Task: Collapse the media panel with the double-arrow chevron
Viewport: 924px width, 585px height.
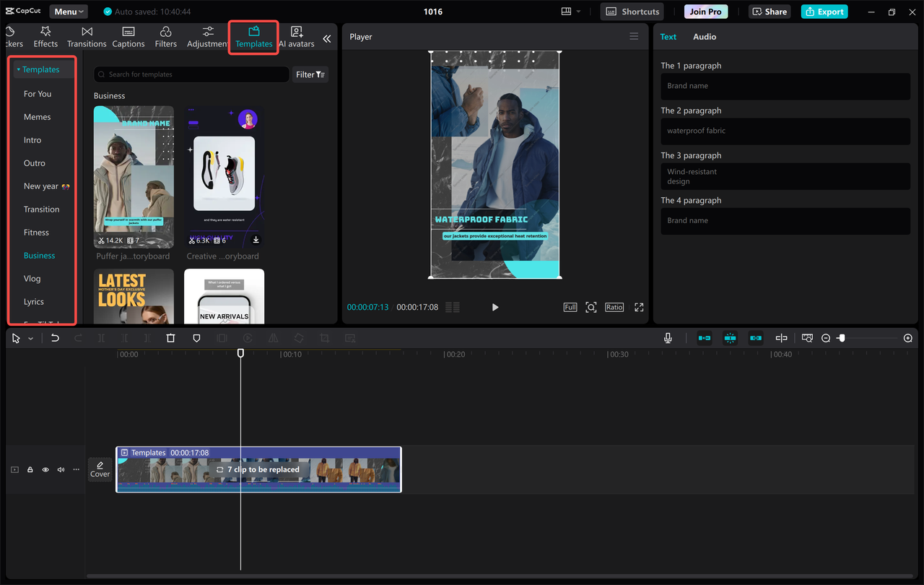Action: tap(327, 39)
